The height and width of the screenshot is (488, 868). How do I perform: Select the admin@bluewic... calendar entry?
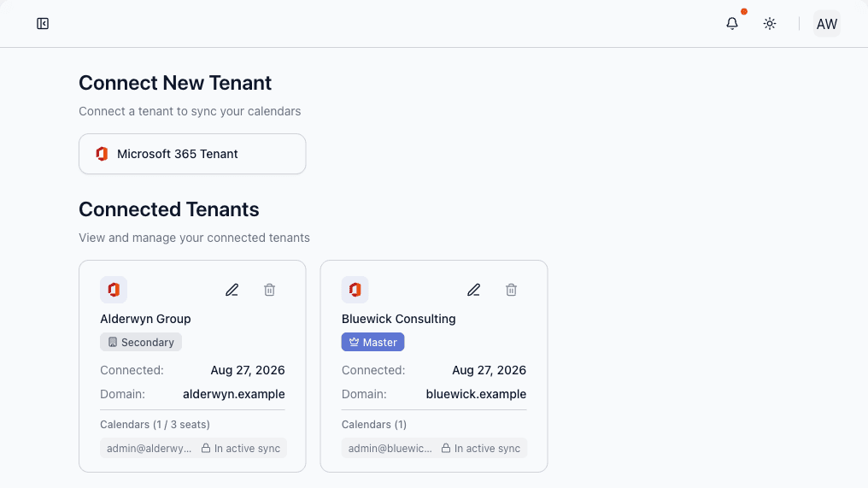point(434,448)
